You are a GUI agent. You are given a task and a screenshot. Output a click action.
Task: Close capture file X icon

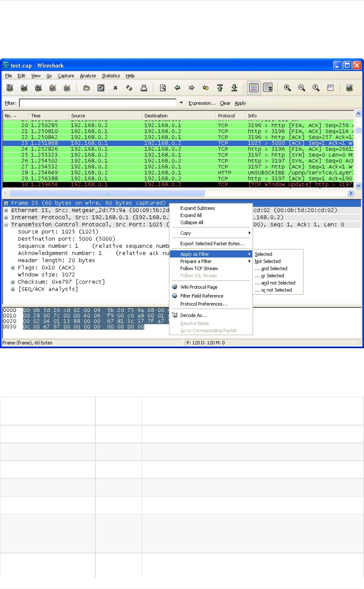[115, 88]
